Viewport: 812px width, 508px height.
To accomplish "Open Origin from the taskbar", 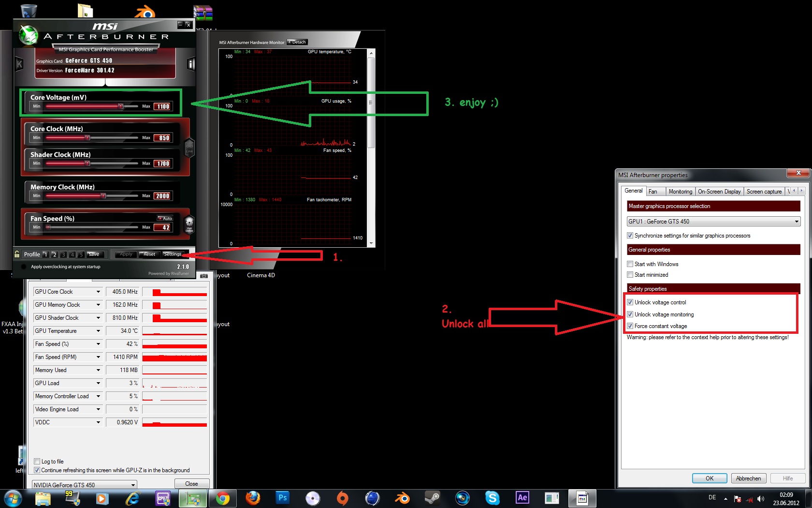I will point(342,498).
